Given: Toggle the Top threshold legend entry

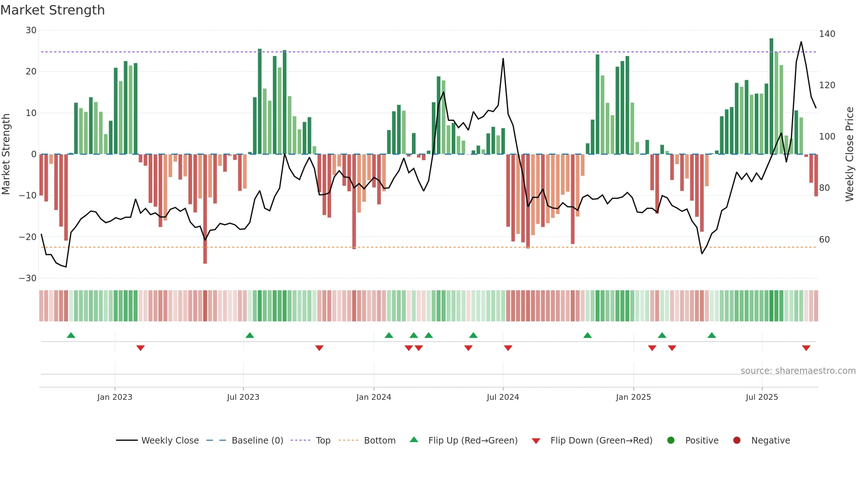Looking at the screenshot, I should click(311, 440).
